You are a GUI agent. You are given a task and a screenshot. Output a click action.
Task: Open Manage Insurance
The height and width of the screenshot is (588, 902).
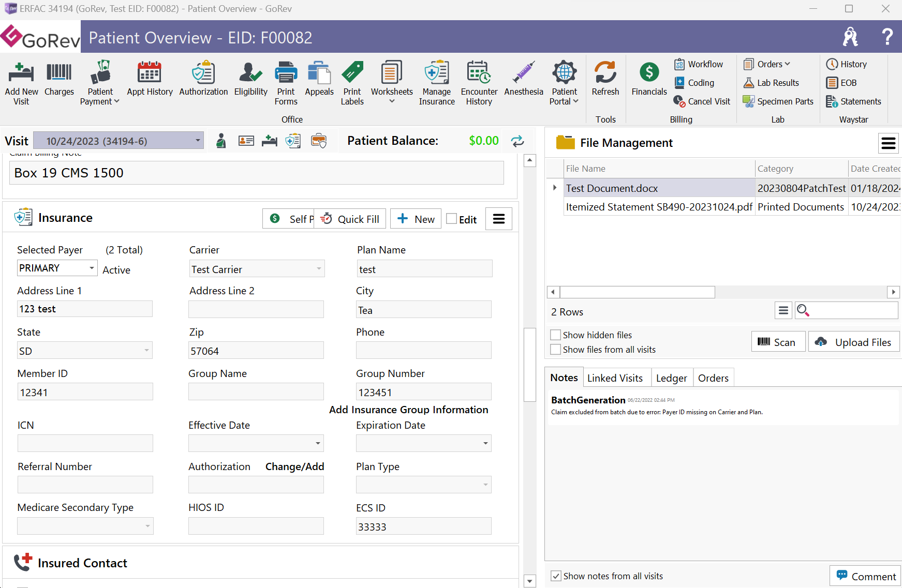(437, 83)
